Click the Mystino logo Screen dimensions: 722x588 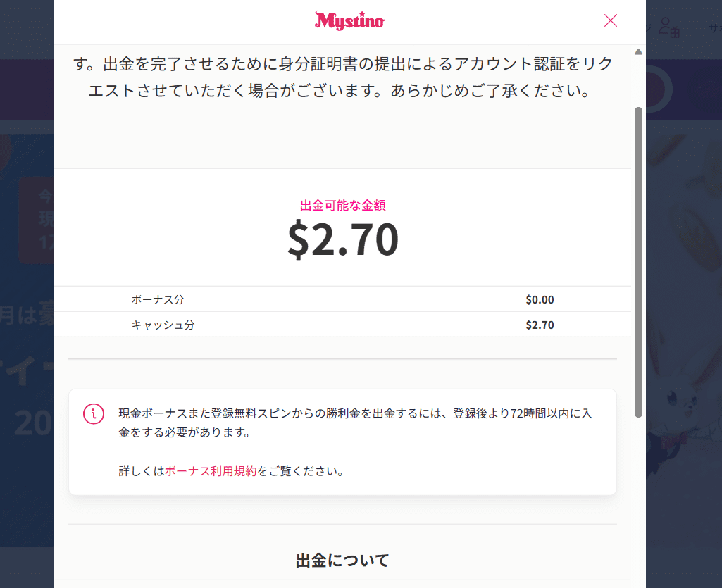pos(349,20)
